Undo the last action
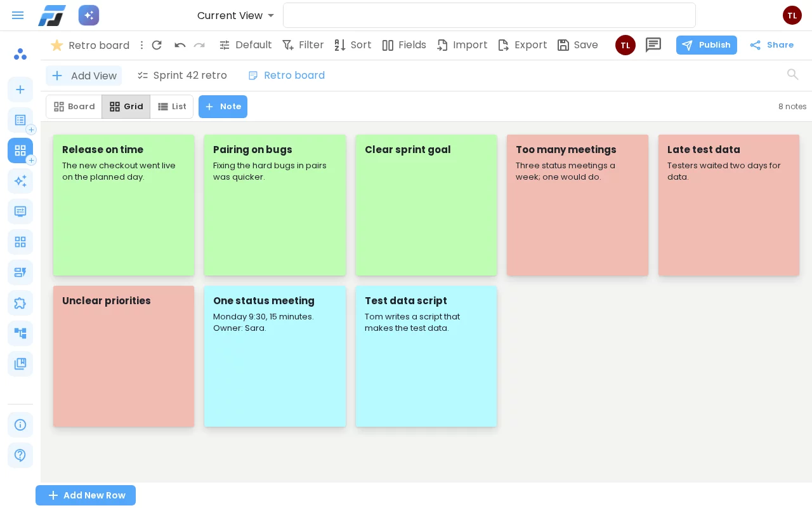The width and height of the screenshot is (812, 508). point(180,45)
